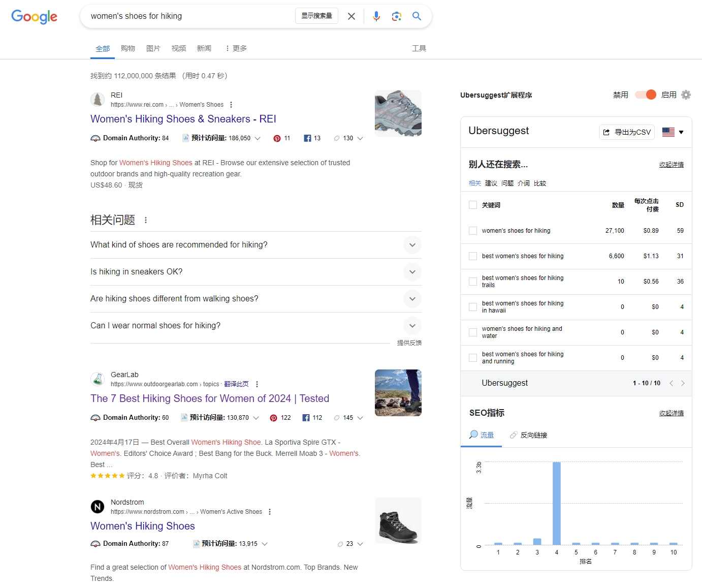Expand REI backlinks 130 chevron

point(360,138)
